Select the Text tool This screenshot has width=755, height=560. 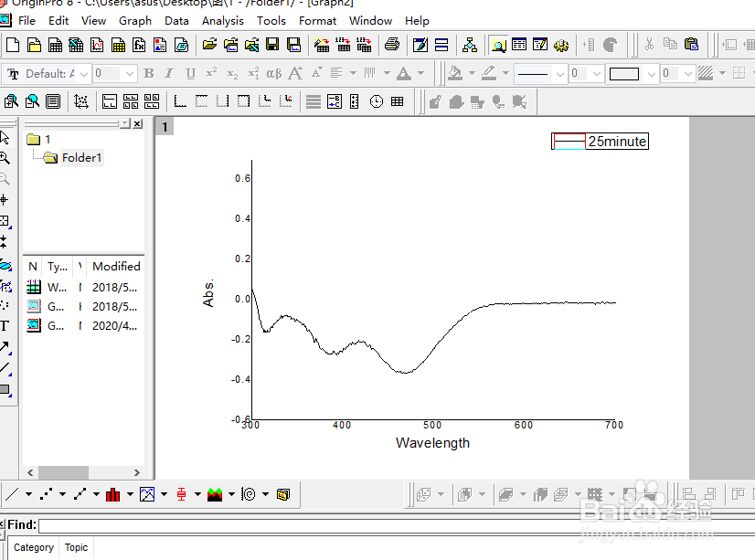pyautogui.click(x=5, y=326)
